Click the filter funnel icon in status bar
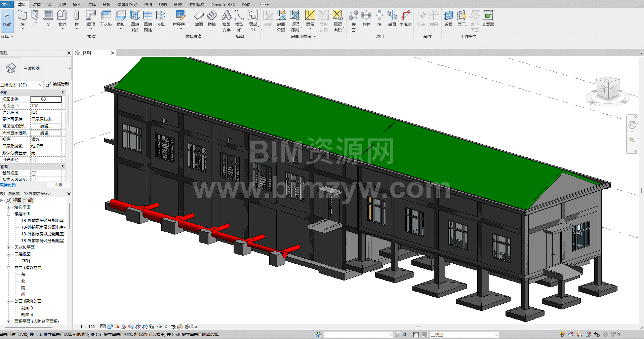 click(613, 335)
